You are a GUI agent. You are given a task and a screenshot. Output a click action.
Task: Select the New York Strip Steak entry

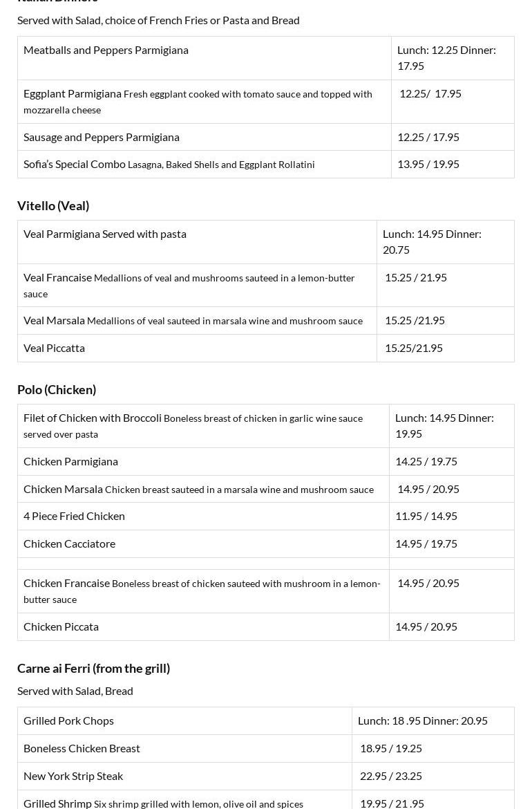[x=73, y=776]
